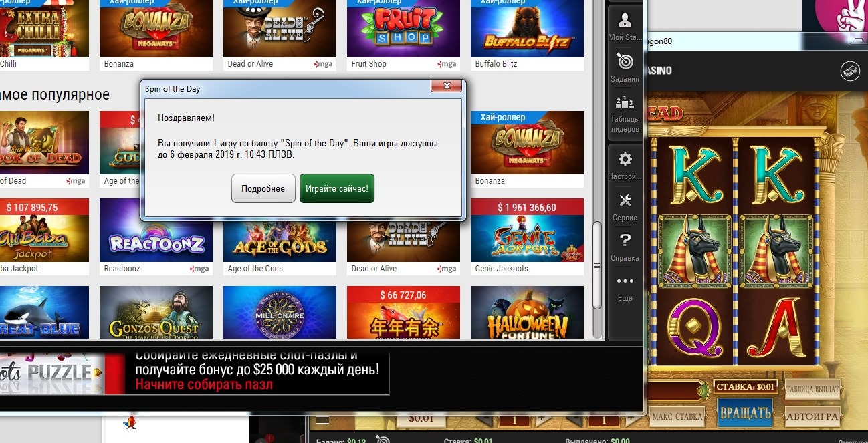The image size is (868, 443).
Task: Open the Fruit Shop game tile
Action: (x=403, y=30)
